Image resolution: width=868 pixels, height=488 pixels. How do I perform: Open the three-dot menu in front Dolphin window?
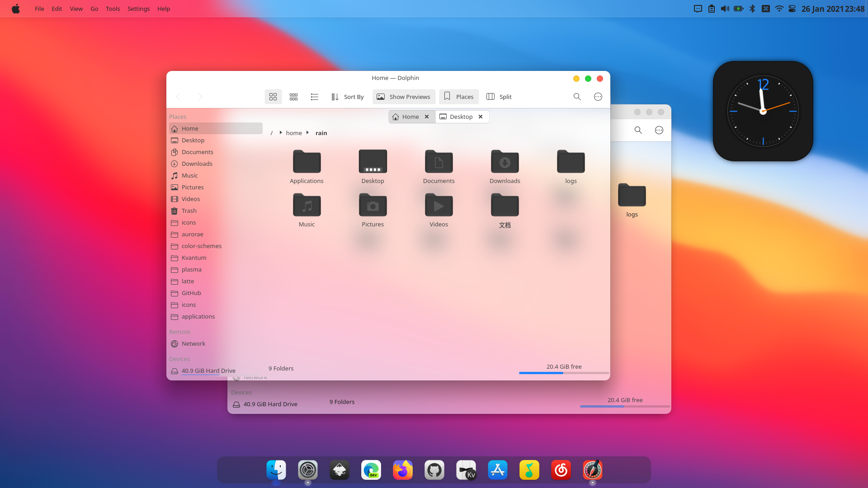tap(598, 97)
